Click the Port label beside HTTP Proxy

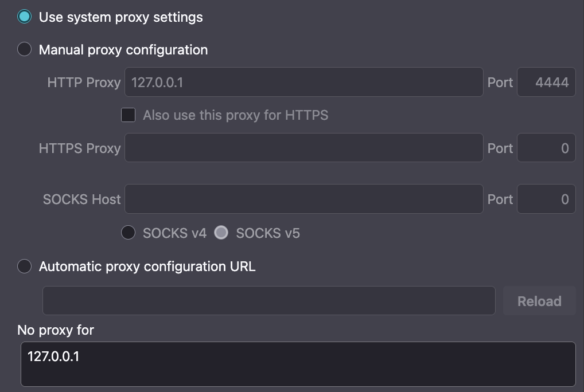coord(500,83)
